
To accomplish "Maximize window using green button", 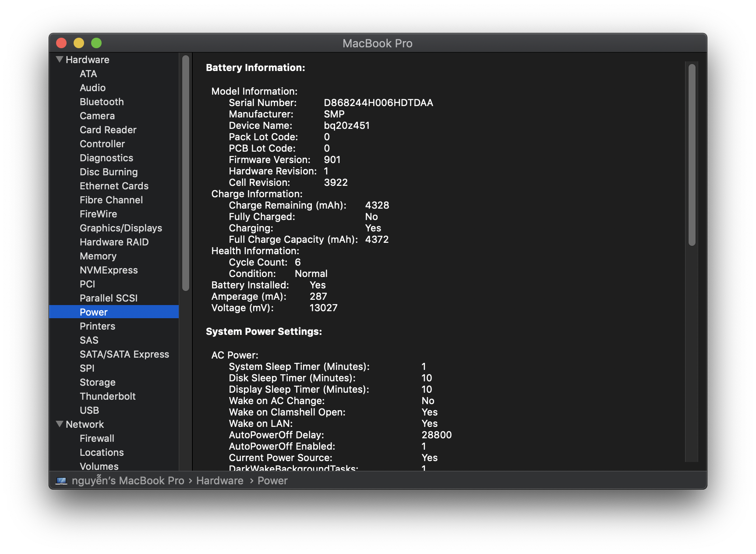I will coord(96,43).
